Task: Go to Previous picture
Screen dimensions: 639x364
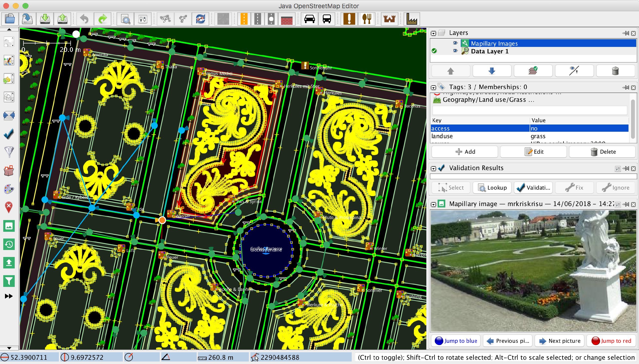Action: tap(508, 341)
